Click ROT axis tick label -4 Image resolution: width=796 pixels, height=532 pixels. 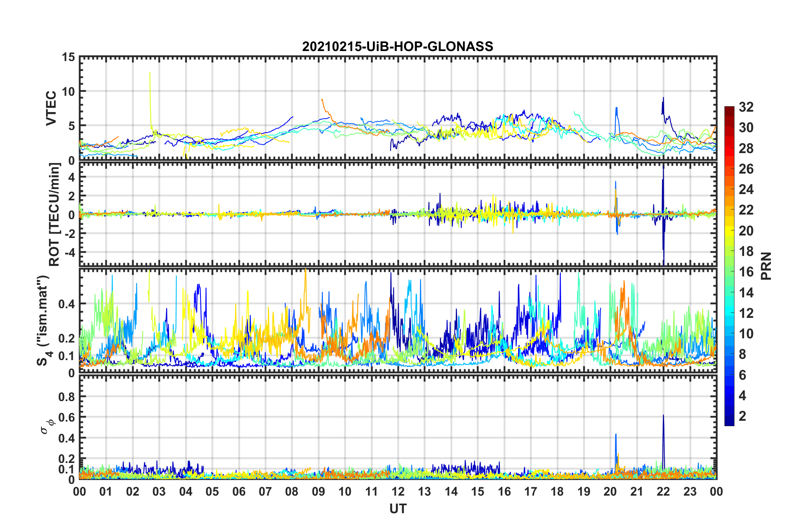pyautogui.click(x=69, y=252)
